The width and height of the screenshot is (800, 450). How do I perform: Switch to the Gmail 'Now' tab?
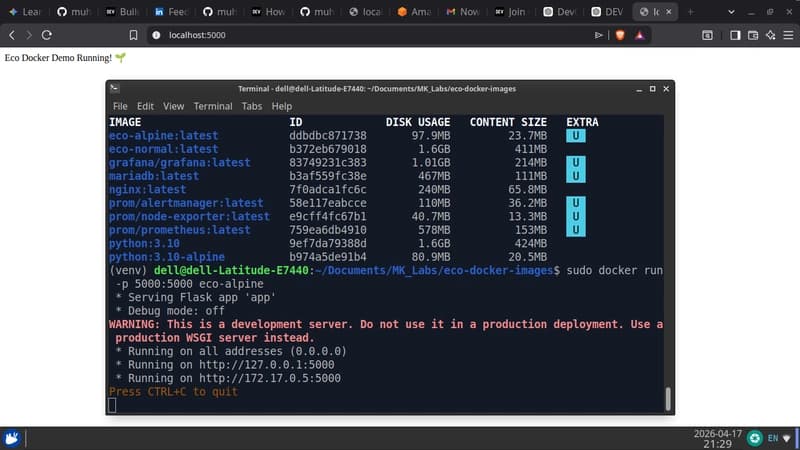click(463, 11)
